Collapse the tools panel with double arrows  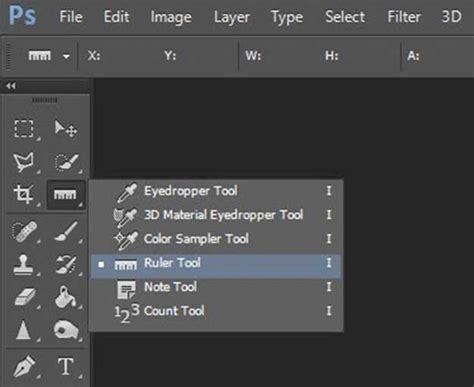[11, 86]
